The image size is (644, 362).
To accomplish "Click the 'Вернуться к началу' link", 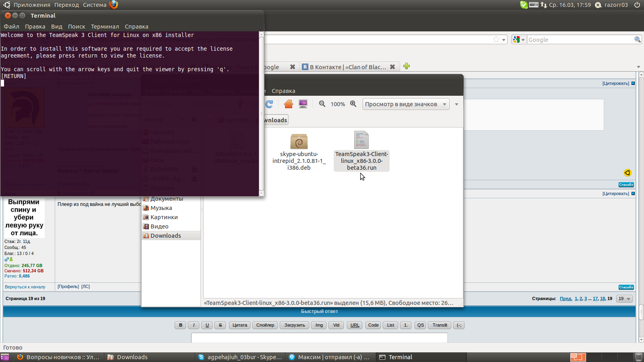I will click(x=25, y=287).
